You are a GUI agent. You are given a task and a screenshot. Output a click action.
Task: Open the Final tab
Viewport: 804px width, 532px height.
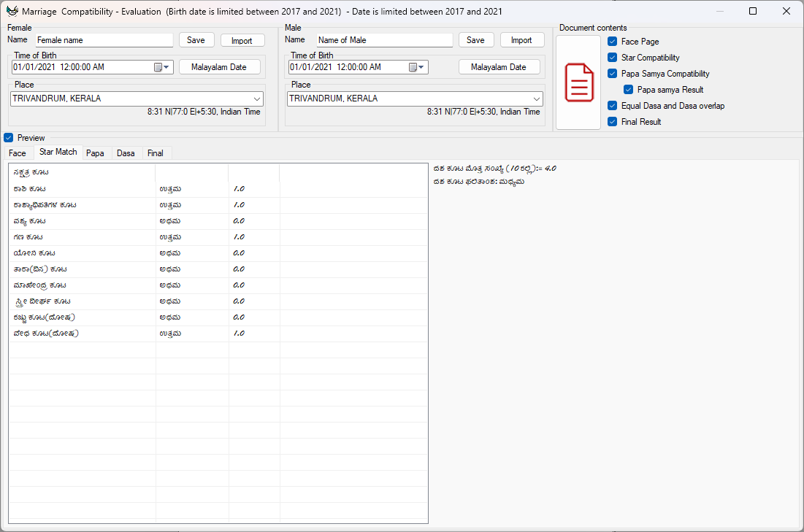(156, 153)
